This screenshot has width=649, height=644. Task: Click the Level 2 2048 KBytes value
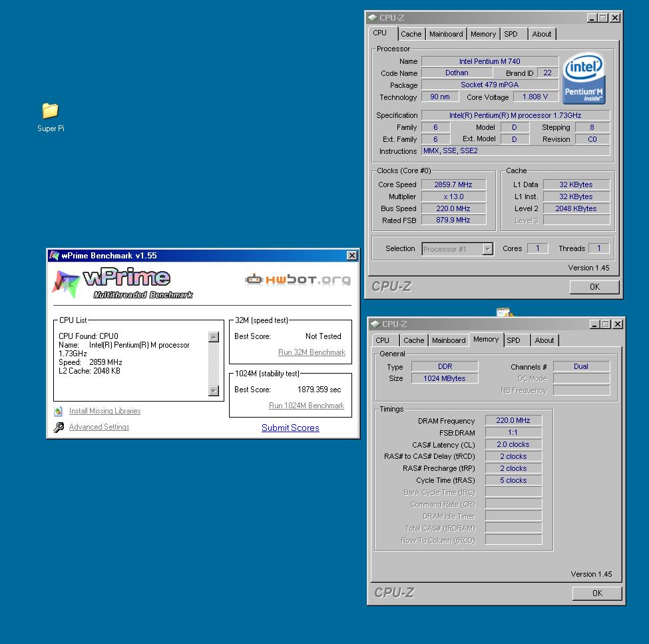(576, 208)
